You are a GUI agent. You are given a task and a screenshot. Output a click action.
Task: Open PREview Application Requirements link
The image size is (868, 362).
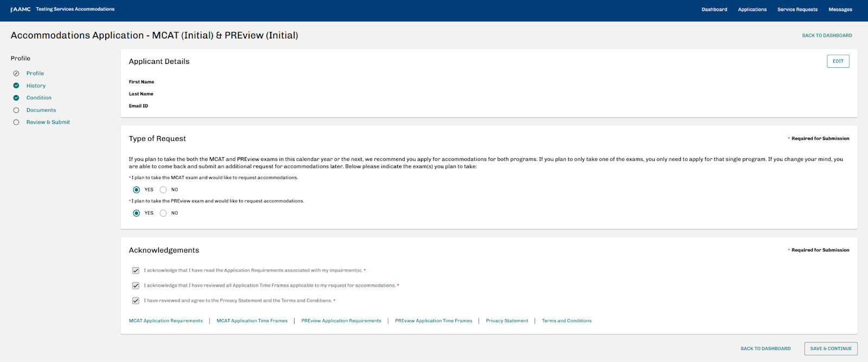[341, 321]
